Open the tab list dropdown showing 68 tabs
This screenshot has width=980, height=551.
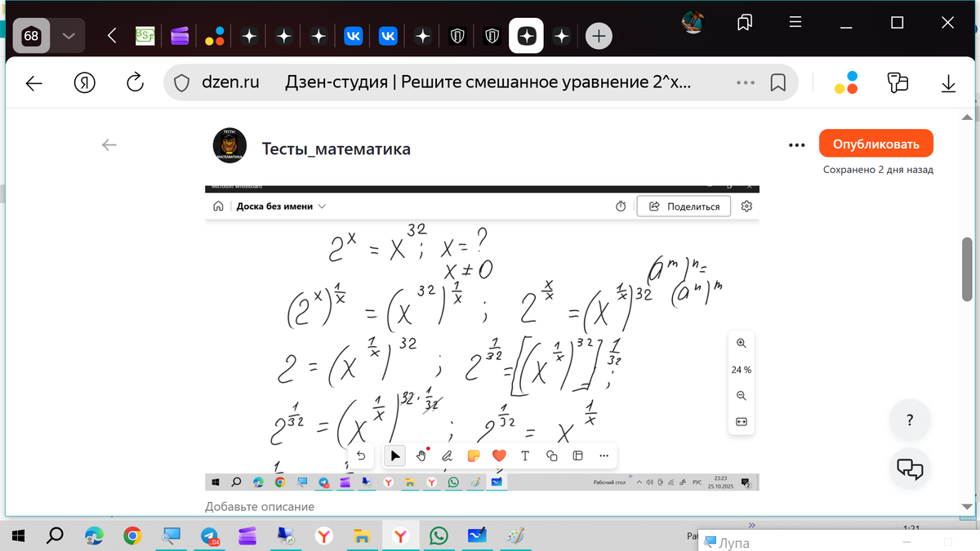click(69, 35)
